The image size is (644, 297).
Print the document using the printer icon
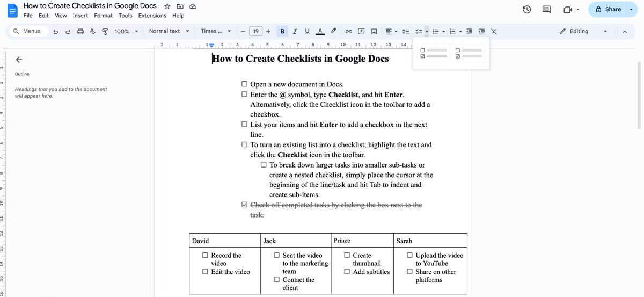[80, 31]
